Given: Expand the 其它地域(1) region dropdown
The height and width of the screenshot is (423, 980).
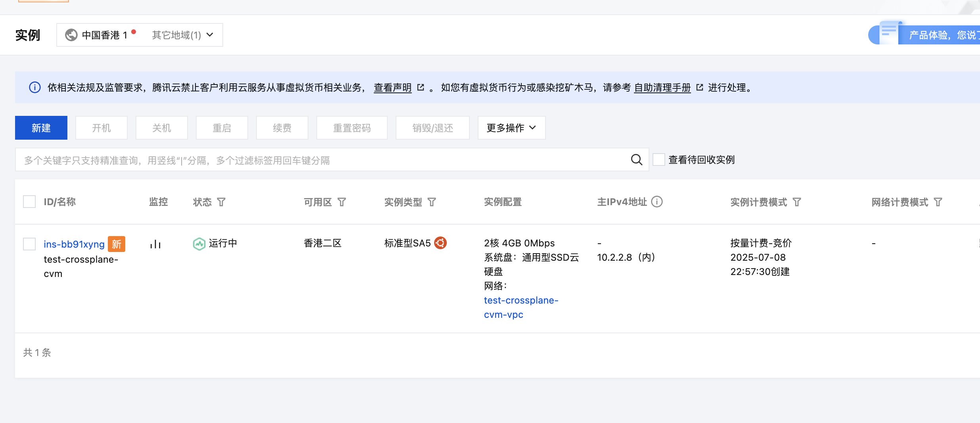Looking at the screenshot, I should click(183, 35).
